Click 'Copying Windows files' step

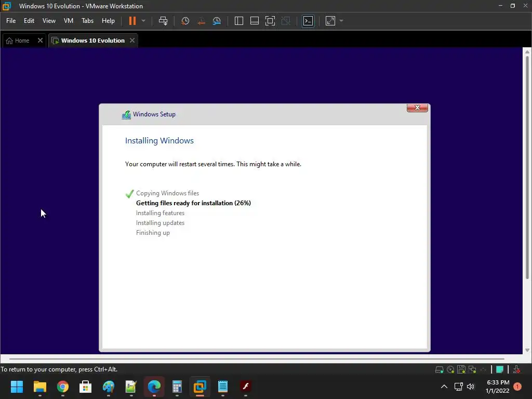pos(167,193)
